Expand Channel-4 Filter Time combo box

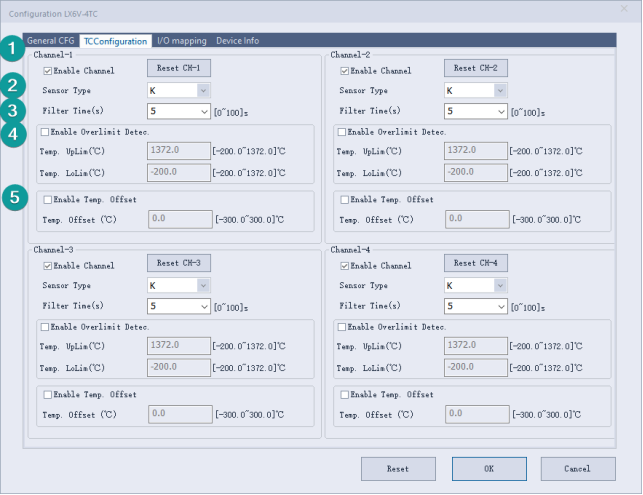click(476, 306)
